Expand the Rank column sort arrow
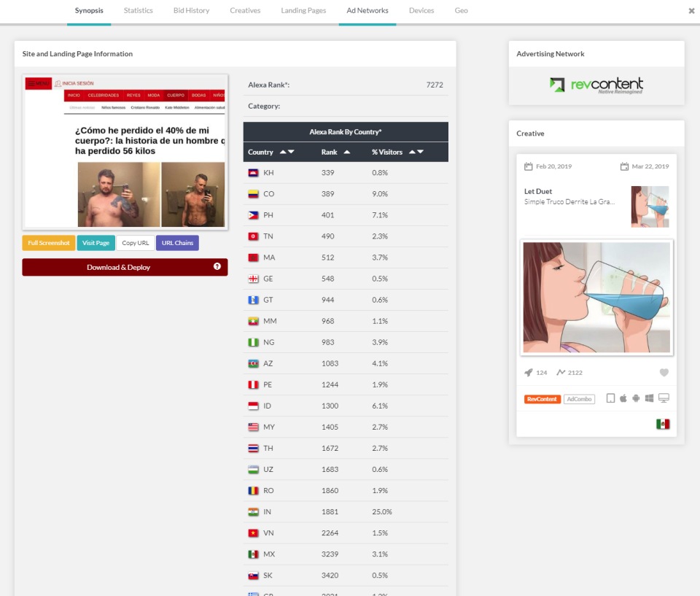Viewport: 700px width, 596px height. click(346, 152)
